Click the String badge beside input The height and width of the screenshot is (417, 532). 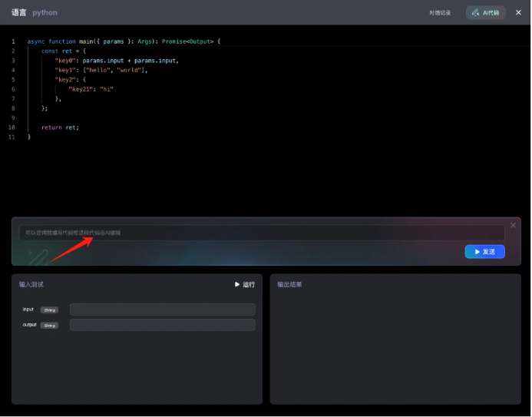(50, 310)
